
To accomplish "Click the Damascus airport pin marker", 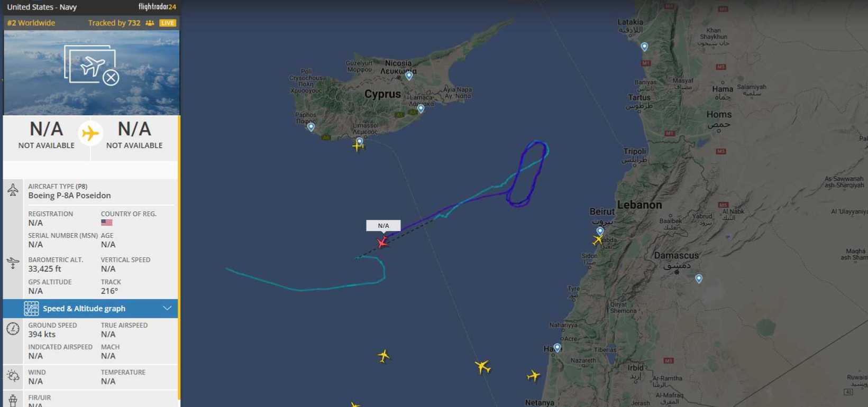I will [699, 279].
